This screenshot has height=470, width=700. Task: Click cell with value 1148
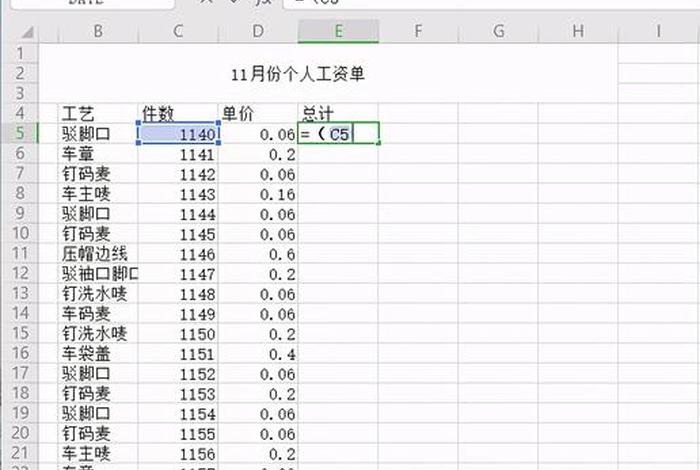click(178, 293)
